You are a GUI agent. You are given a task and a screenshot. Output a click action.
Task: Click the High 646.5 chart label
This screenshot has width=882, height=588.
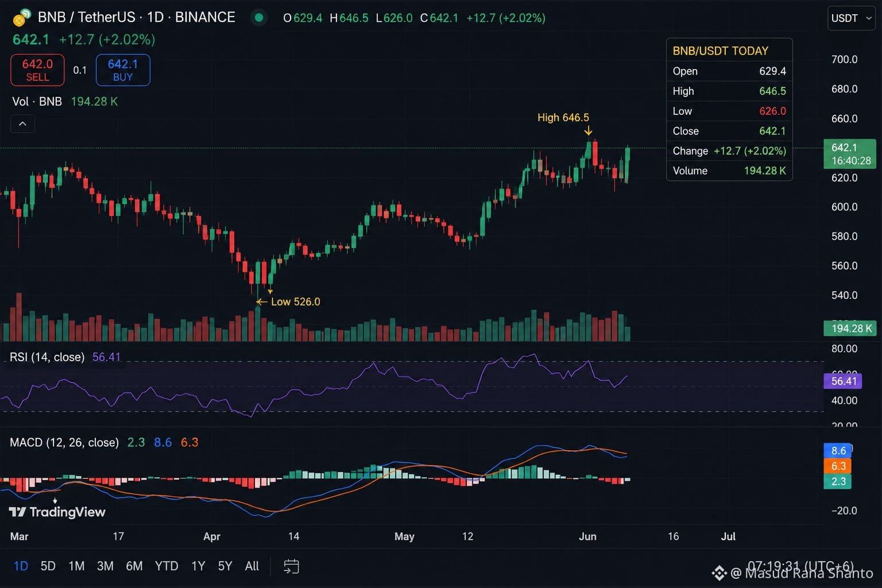coord(563,118)
